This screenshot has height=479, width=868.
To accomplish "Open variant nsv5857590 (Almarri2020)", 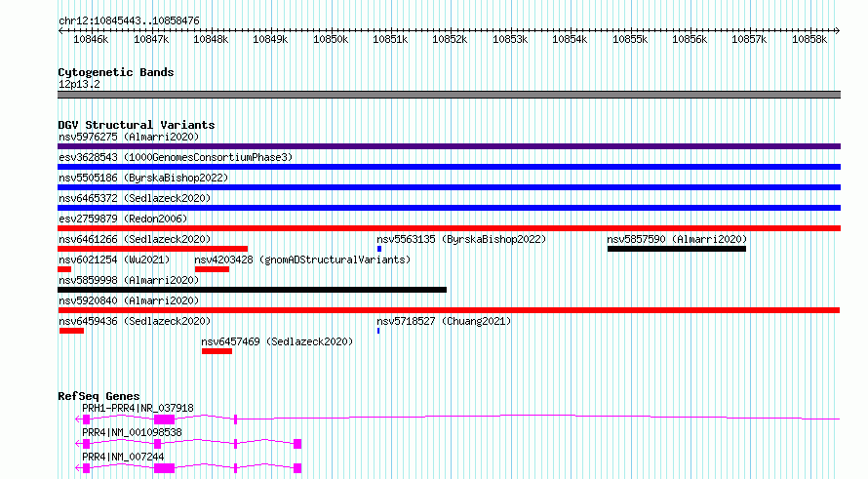I will pyautogui.click(x=677, y=239).
